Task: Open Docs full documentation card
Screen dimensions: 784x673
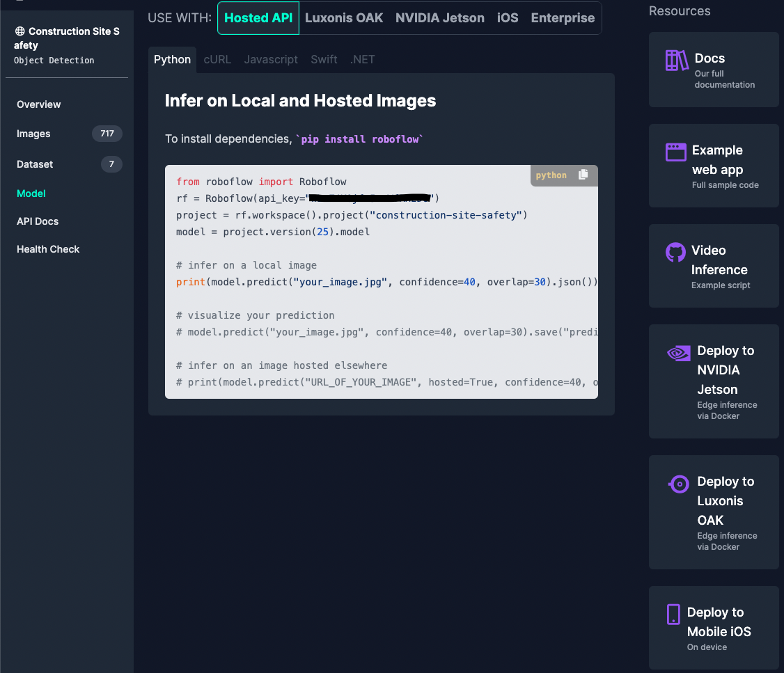Action: point(714,70)
